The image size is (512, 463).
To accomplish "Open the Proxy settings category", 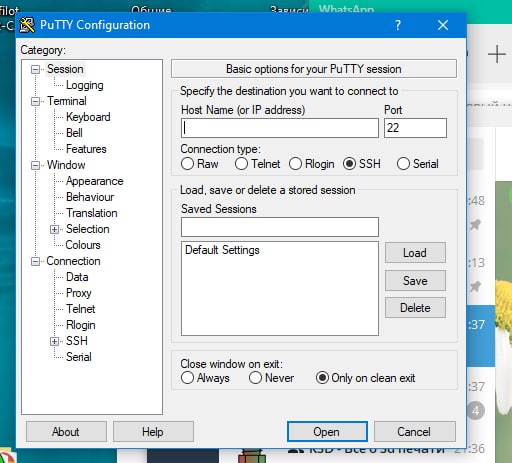I will point(79,293).
